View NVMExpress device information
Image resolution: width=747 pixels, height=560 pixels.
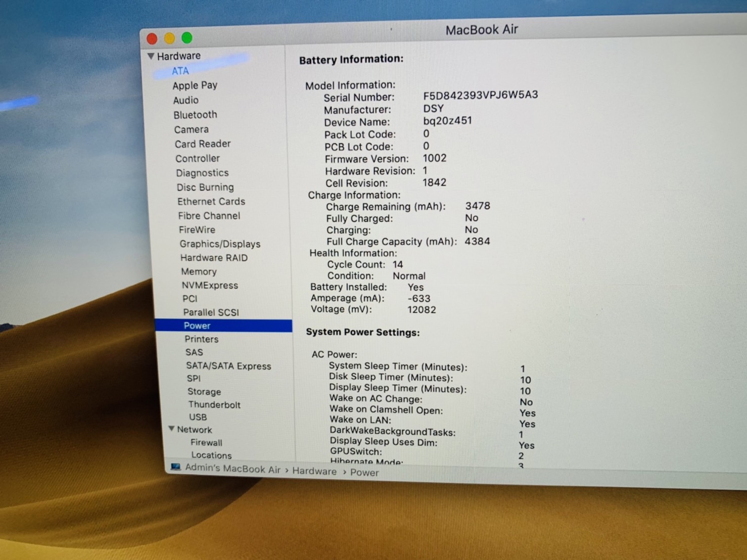210,286
